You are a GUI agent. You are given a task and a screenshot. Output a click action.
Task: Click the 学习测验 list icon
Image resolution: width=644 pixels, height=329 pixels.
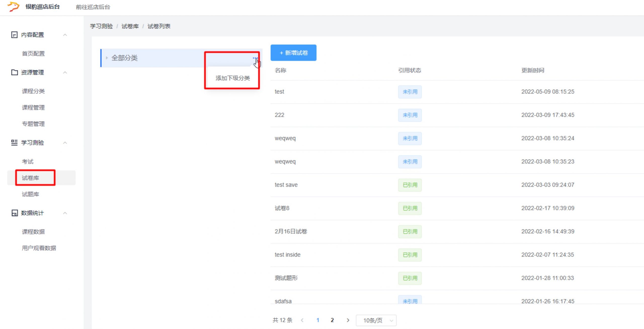(x=14, y=143)
